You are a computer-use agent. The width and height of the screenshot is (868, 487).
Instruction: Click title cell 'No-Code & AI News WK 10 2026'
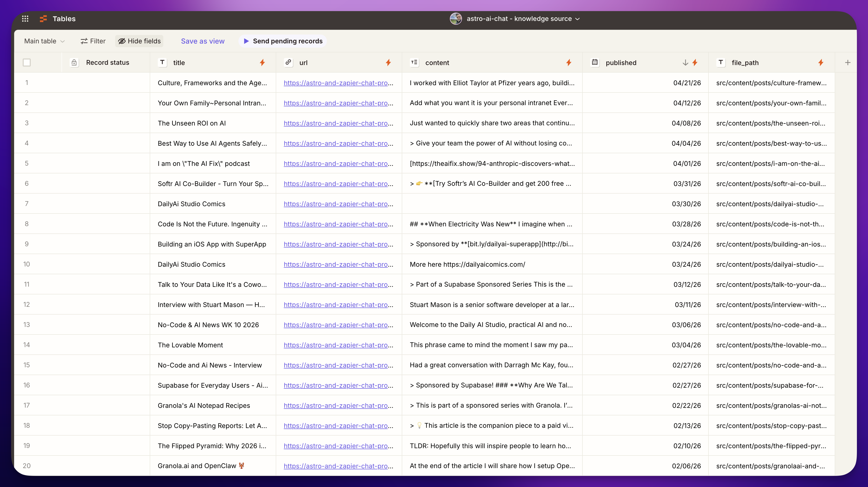click(x=213, y=325)
